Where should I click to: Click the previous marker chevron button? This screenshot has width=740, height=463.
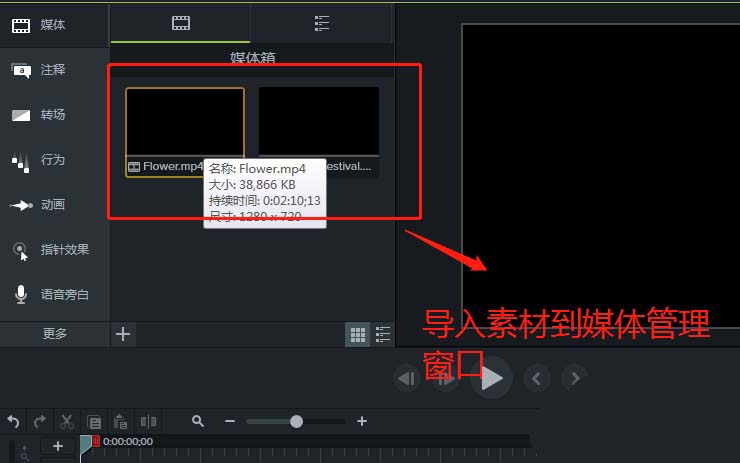click(537, 378)
